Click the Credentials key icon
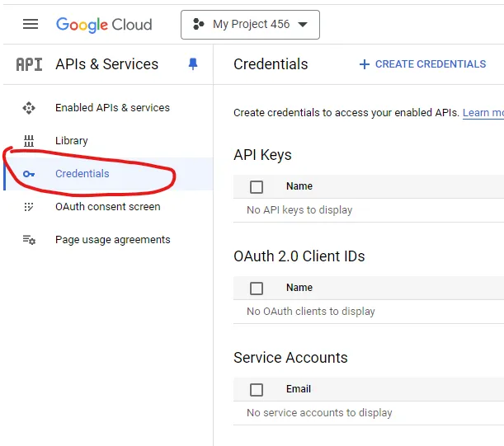This screenshot has width=504, height=446. (x=29, y=174)
